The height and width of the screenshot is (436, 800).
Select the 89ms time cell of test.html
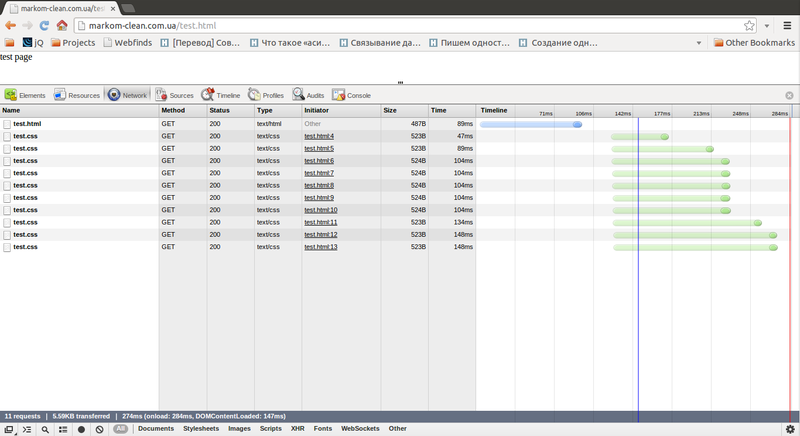(x=452, y=124)
